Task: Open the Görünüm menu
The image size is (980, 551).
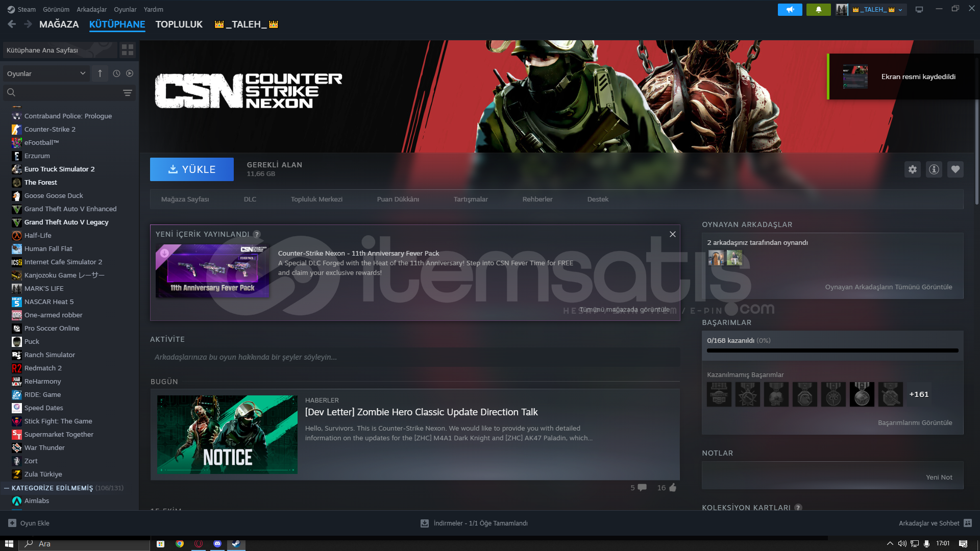Action: pyautogui.click(x=56, y=9)
